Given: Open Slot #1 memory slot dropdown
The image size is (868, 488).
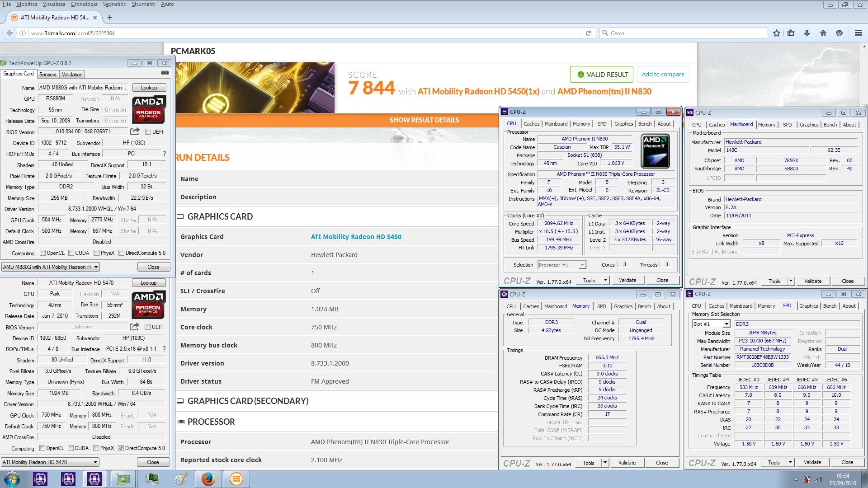Looking at the screenshot, I should (711, 324).
